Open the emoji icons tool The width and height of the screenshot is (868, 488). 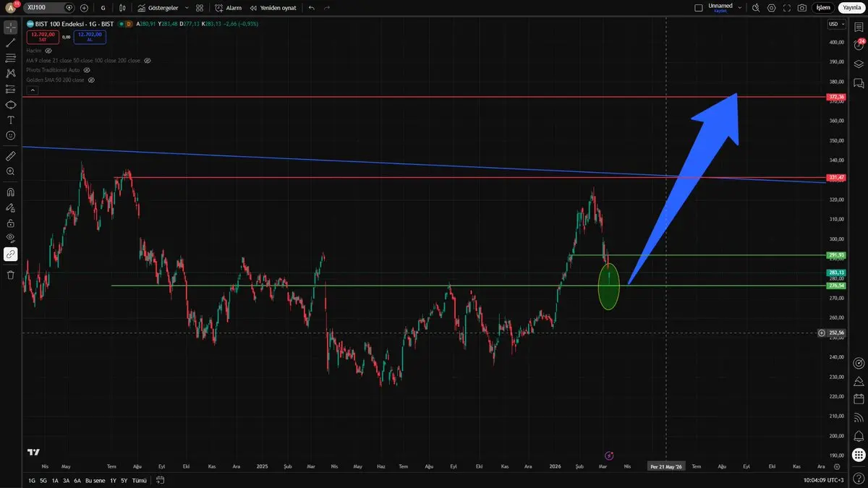[11, 135]
